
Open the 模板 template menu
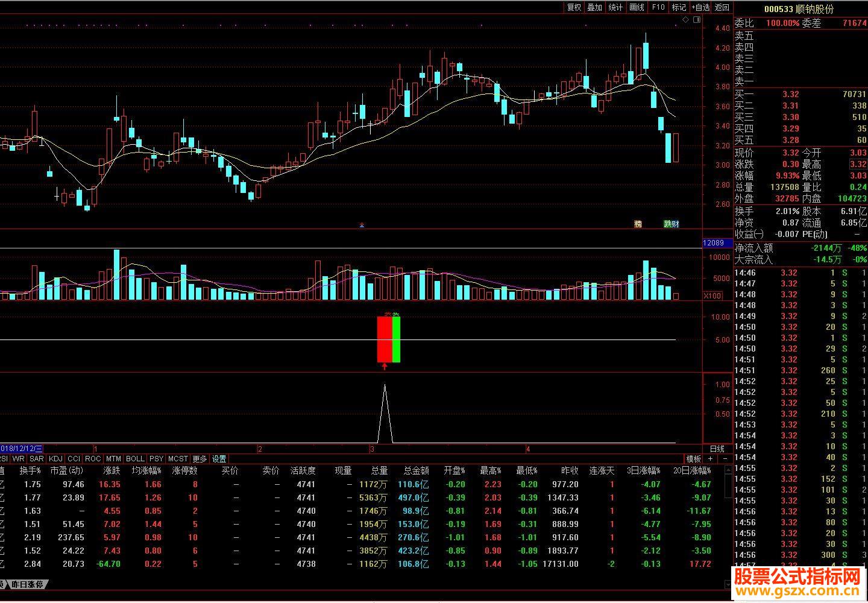point(694,459)
